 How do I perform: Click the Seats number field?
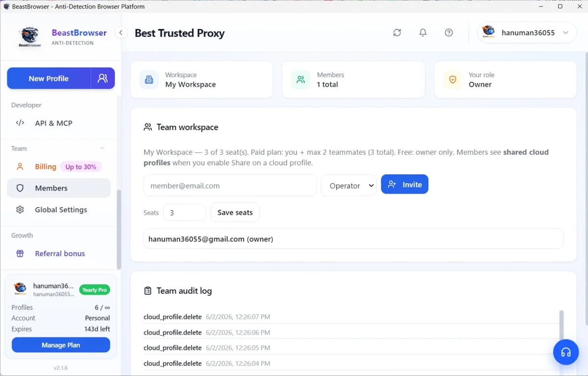(x=184, y=212)
